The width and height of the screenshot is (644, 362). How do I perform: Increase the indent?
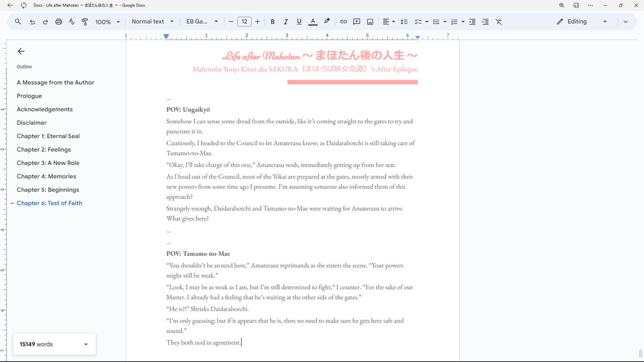pos(485,21)
